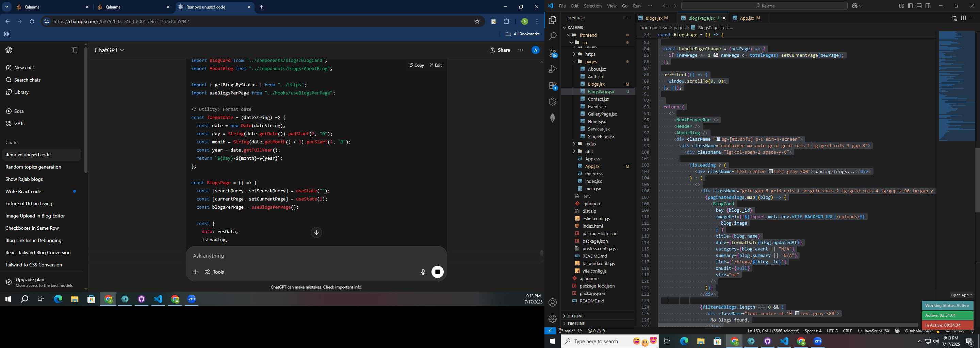
Task: Split the editor right in VS Code
Action: tap(963, 18)
